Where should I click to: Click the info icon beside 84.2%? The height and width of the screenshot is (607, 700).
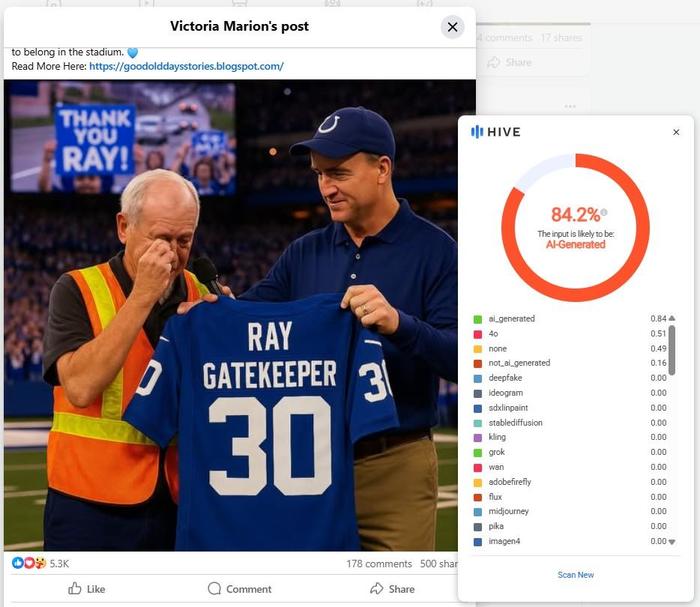click(x=604, y=212)
